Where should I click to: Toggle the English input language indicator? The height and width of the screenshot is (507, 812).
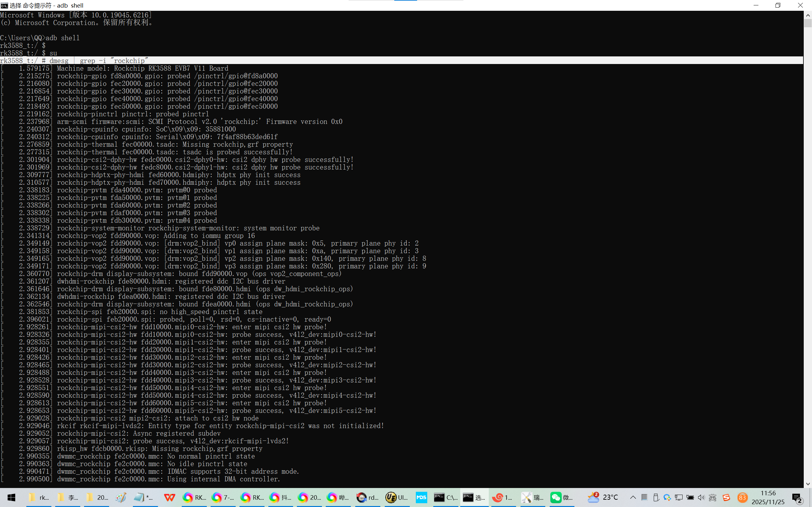(x=713, y=497)
